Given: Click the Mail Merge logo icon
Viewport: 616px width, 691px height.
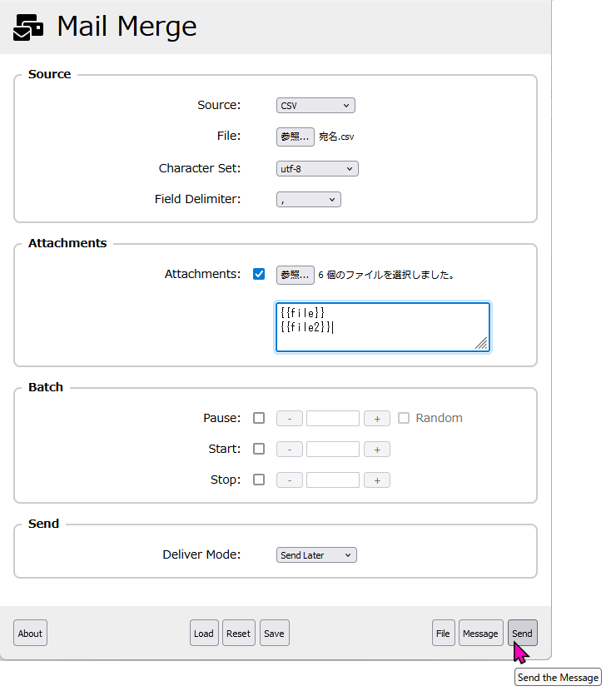Looking at the screenshot, I should coord(29,27).
